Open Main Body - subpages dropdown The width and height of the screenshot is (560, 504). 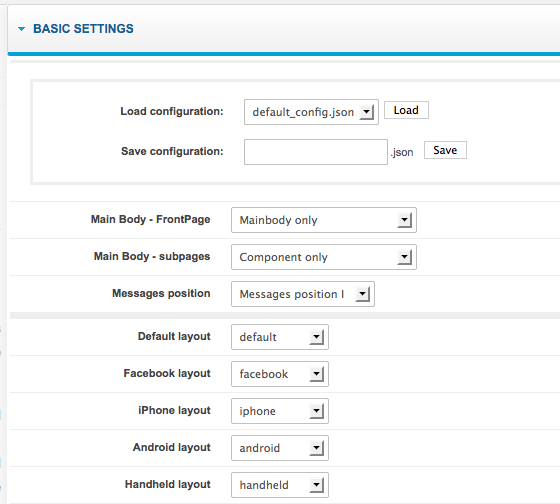pyautogui.click(x=324, y=257)
